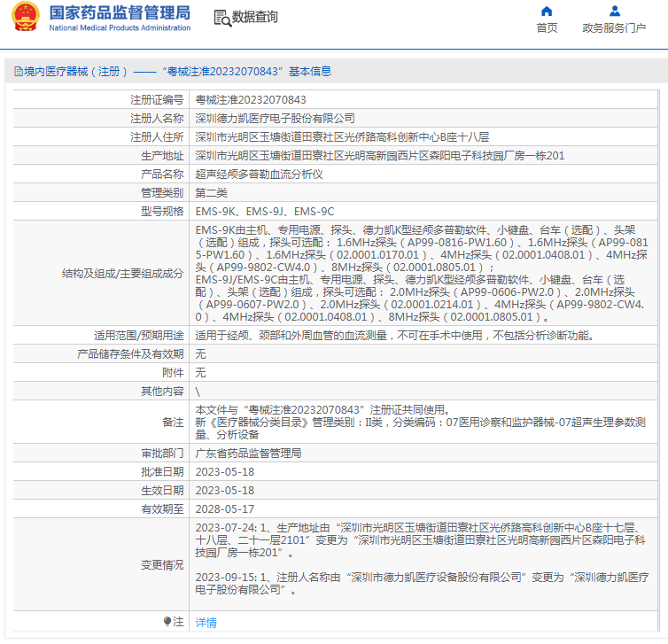This screenshot has height=644, width=668.
Task: Click the 2023-07-24 change record text
Action: [421, 540]
